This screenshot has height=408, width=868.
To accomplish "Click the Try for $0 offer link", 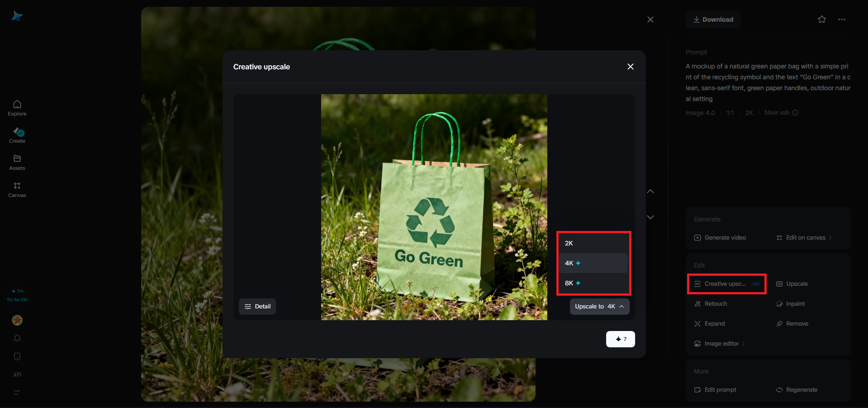I will click(x=17, y=300).
